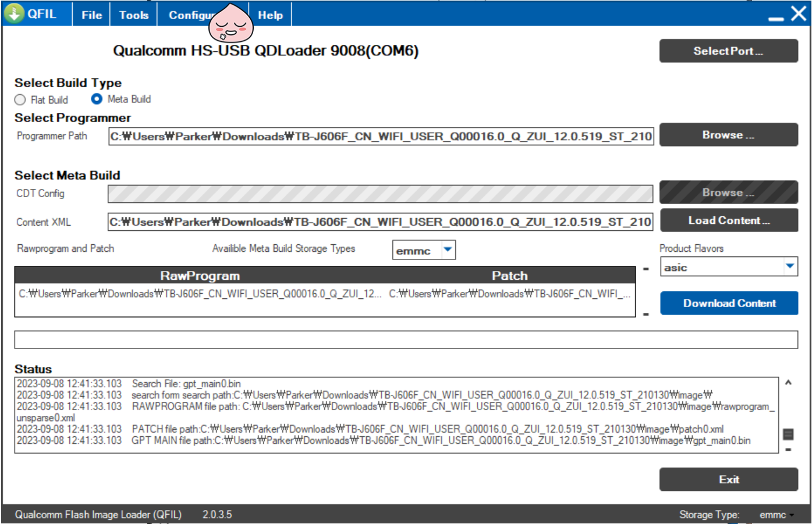Click the version number 2.0.3.5
This screenshot has width=812, height=524.
[x=217, y=515]
